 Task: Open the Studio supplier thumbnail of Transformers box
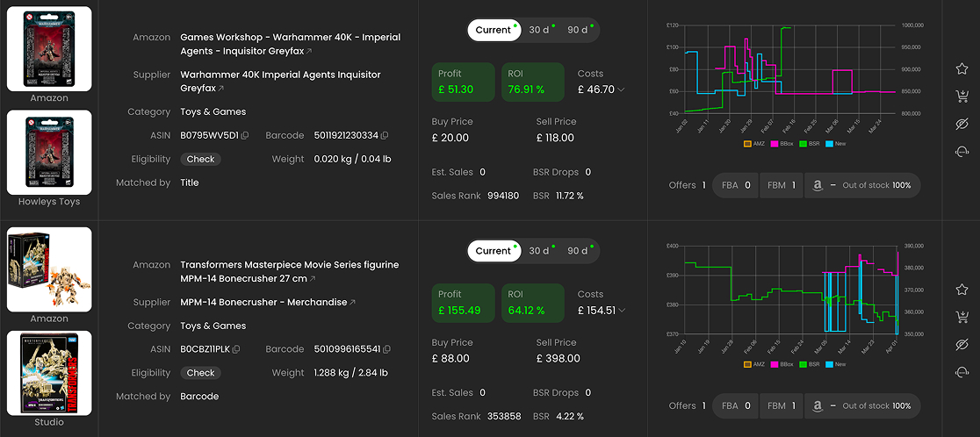pos(49,373)
